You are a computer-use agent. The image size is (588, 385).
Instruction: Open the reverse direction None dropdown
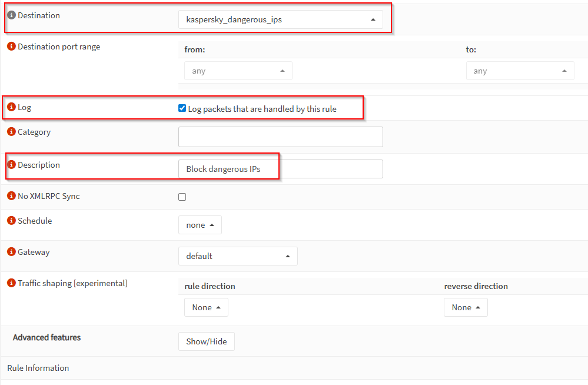(466, 307)
